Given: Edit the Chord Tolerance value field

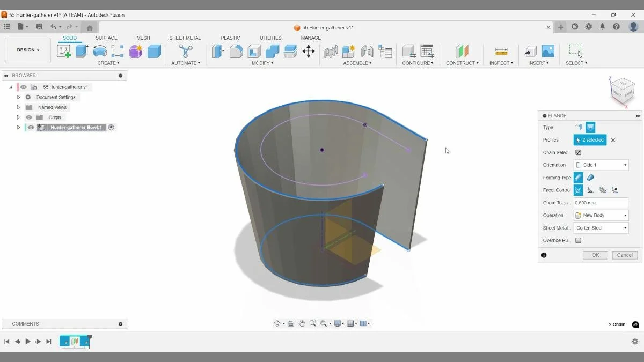Looking at the screenshot, I should [x=601, y=202].
